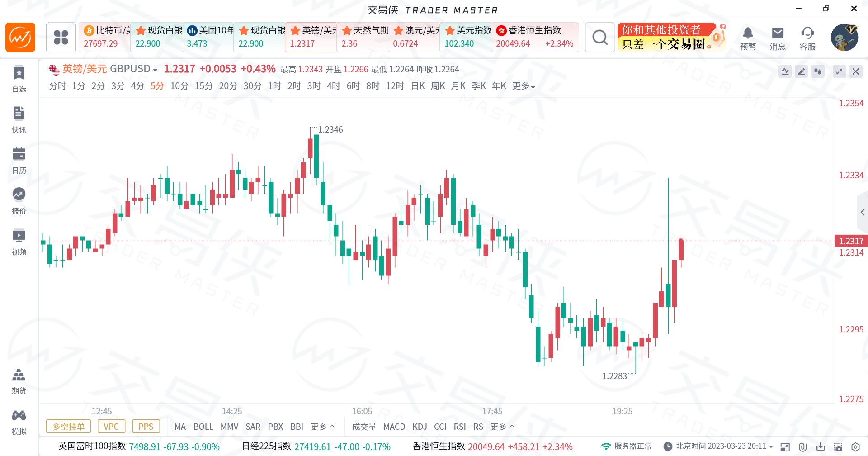The height and width of the screenshot is (456, 868).
Task: Open the 模拟 simulation trading section
Action: pyautogui.click(x=19, y=422)
